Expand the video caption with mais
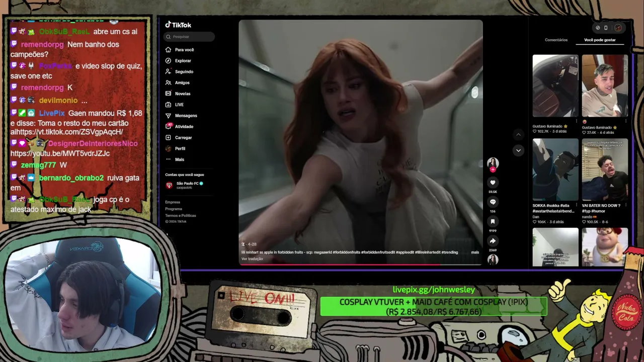 pos(475,252)
